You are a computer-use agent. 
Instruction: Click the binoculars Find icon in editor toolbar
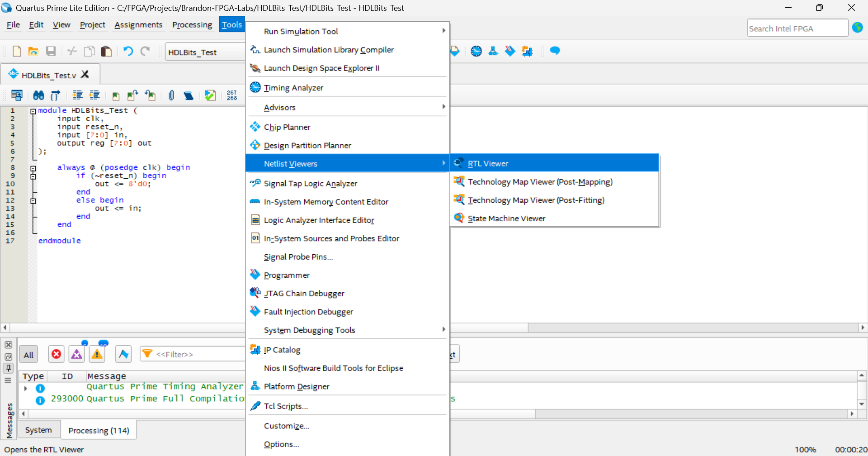click(x=38, y=95)
